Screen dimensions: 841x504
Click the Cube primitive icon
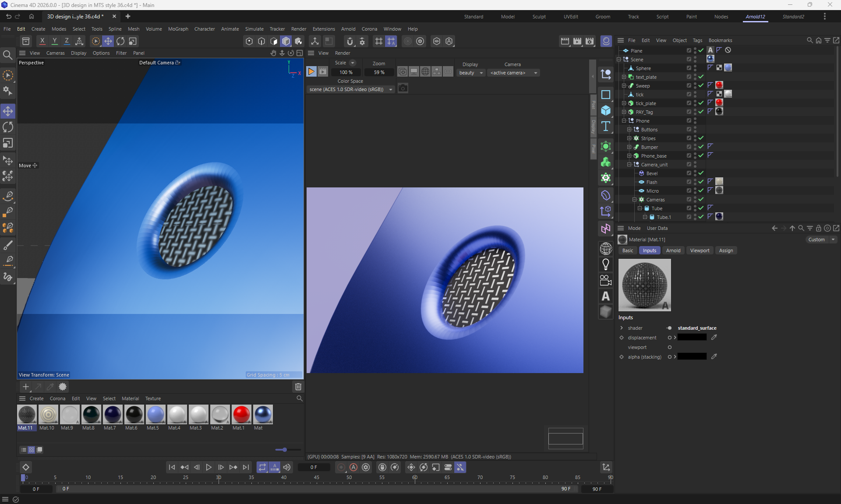pos(606,110)
